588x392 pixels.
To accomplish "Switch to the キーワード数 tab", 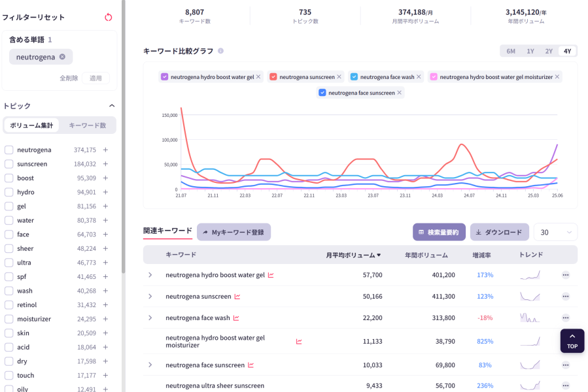I will pyautogui.click(x=88, y=125).
